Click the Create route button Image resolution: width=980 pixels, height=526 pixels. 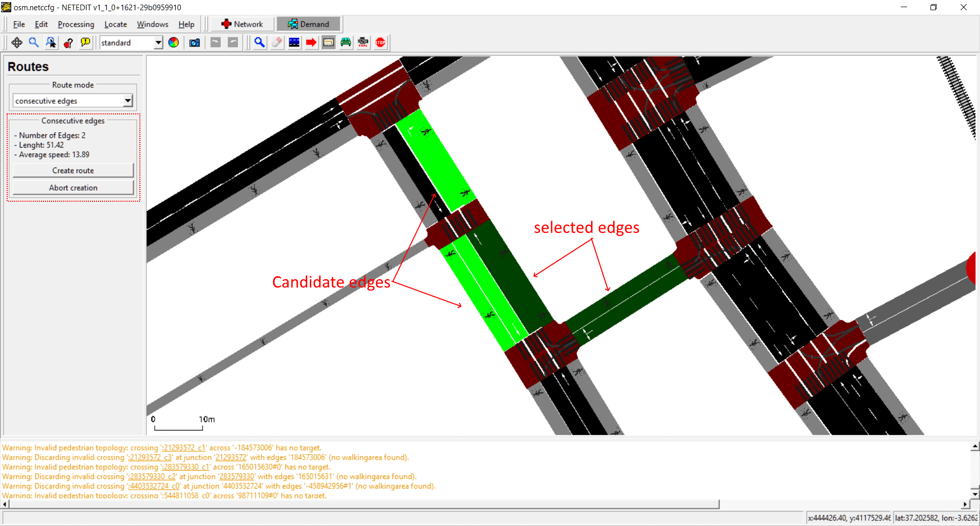[73, 171]
